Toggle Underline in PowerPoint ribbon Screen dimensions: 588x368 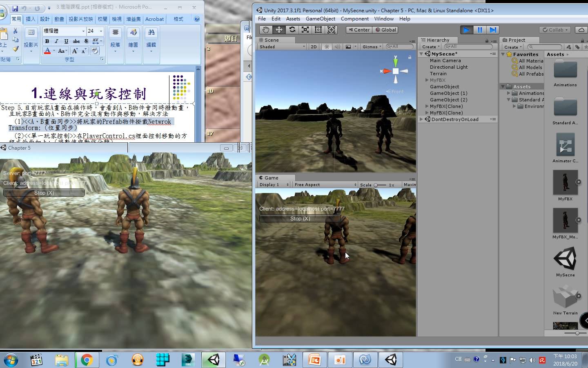click(x=66, y=41)
